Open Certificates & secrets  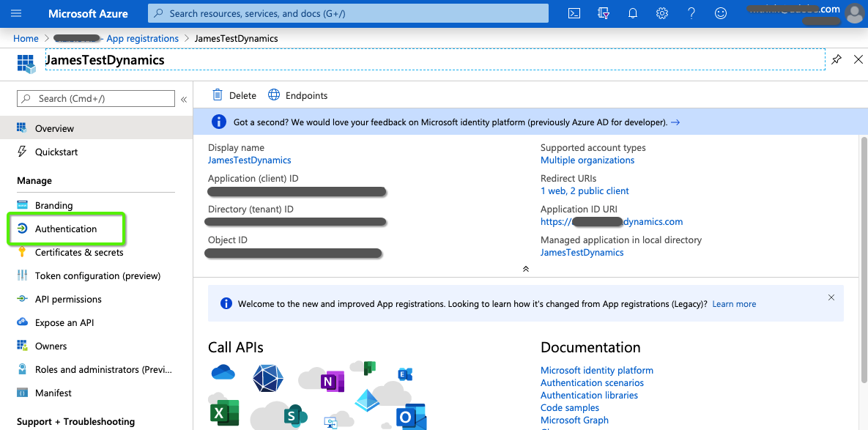click(96, 252)
